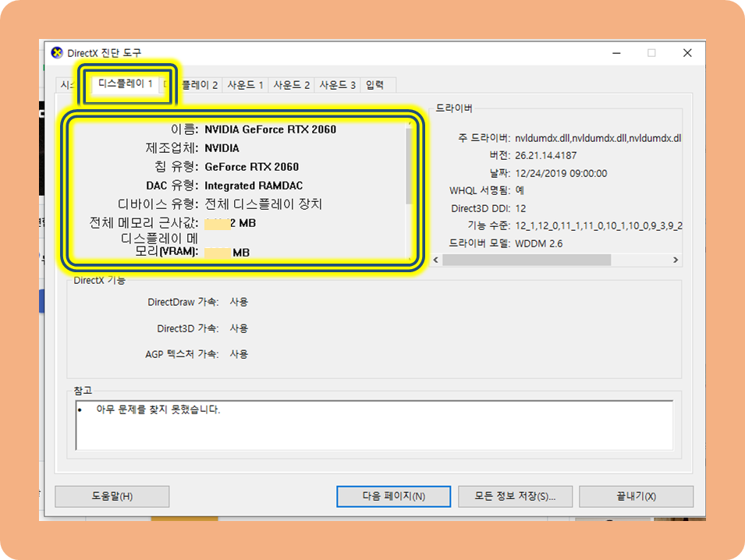
Task: Click the 다음 페이지(N) button
Action: pos(393,496)
